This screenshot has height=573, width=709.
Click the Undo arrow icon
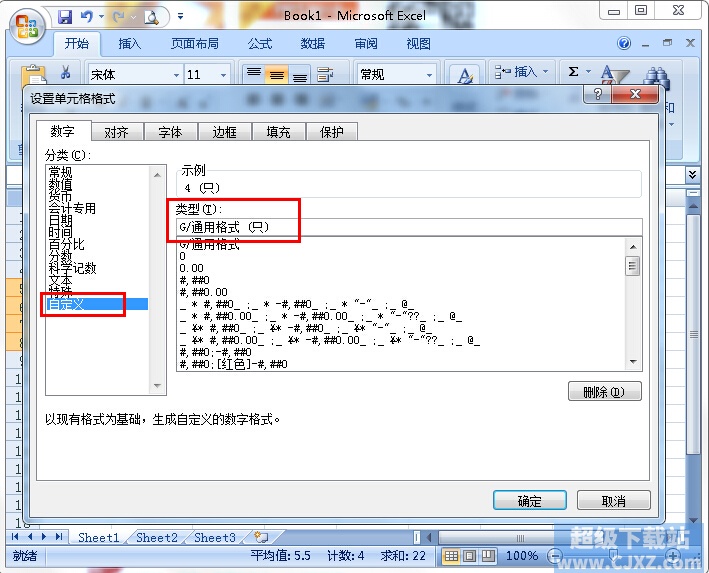tap(87, 16)
